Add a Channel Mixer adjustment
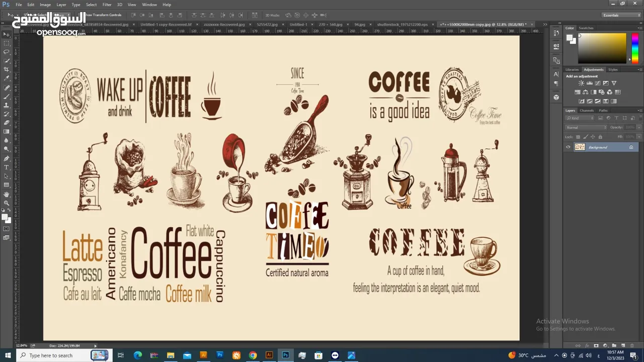Screen dimensions: 644x362 point(610,92)
